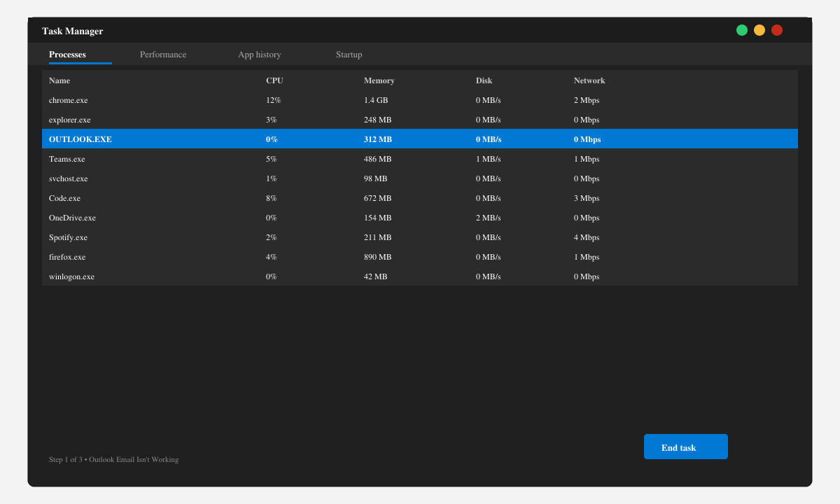Click Code.exe CPU value 8%
840x504 pixels.
point(271,198)
